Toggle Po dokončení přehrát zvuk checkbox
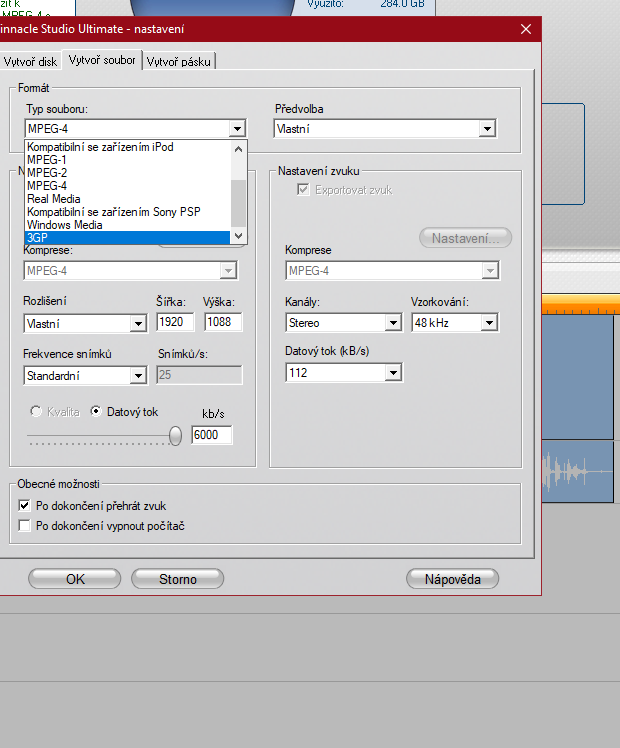 [x=25, y=506]
